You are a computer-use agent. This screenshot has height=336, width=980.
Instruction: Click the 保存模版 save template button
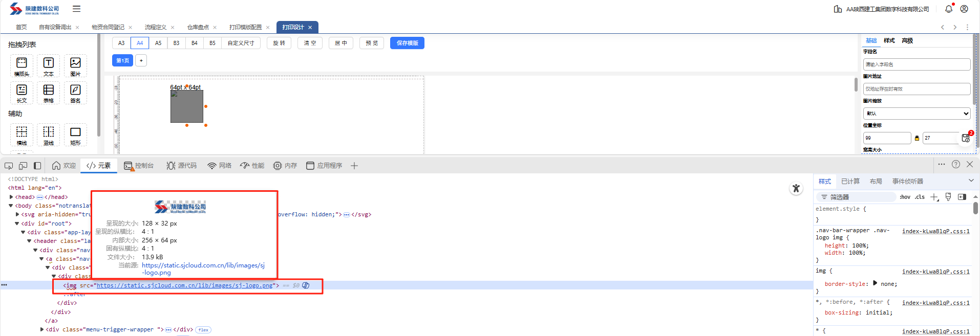point(407,43)
